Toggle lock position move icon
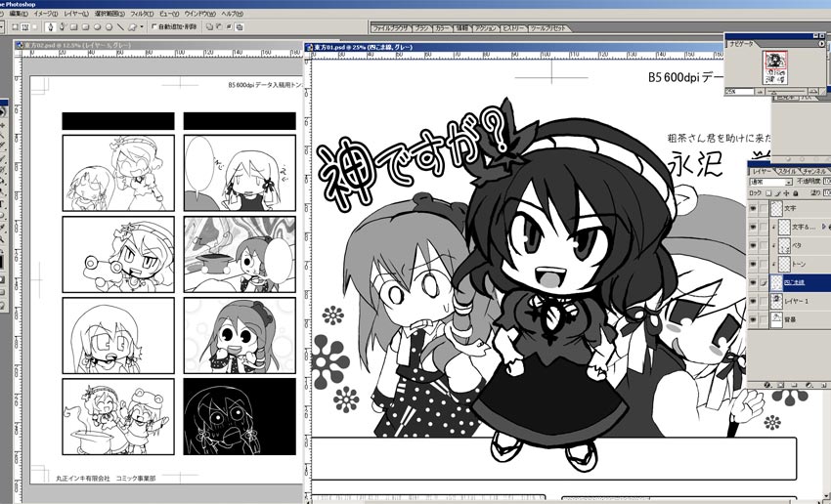 786,193
